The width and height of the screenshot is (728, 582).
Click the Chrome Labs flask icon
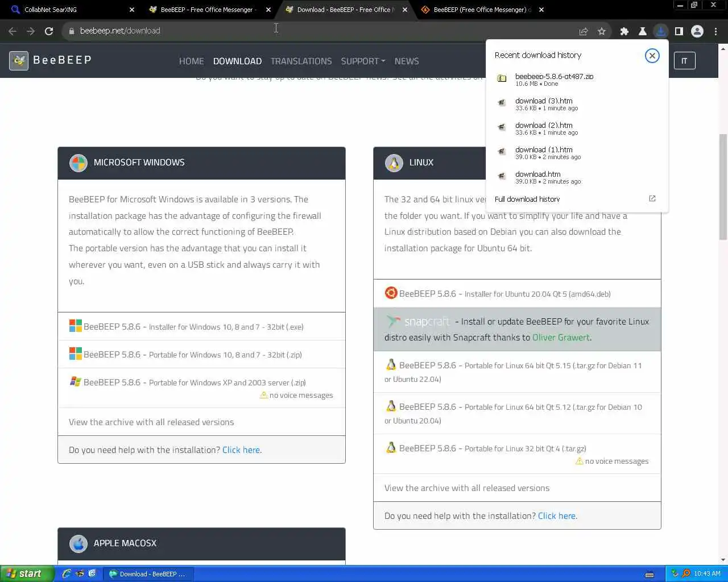[x=643, y=31]
